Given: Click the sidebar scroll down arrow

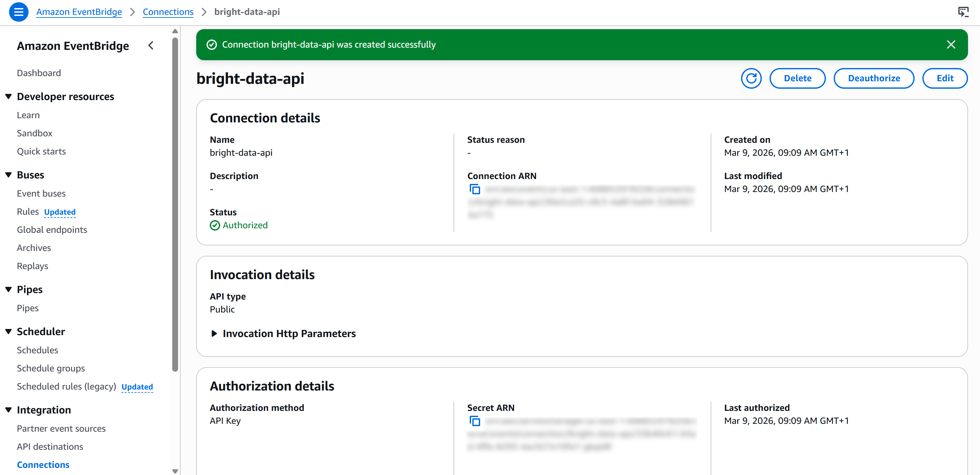Looking at the screenshot, I should click(175, 471).
